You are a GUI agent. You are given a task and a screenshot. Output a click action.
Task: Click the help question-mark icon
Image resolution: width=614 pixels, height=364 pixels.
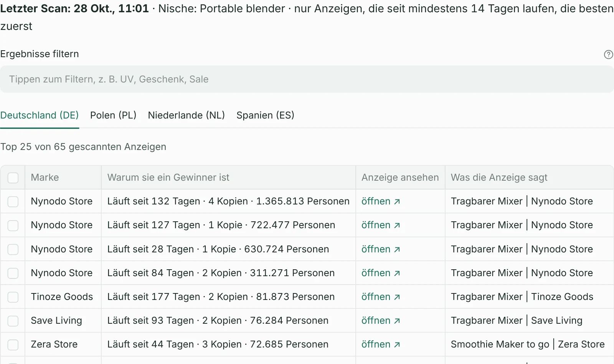tap(608, 54)
